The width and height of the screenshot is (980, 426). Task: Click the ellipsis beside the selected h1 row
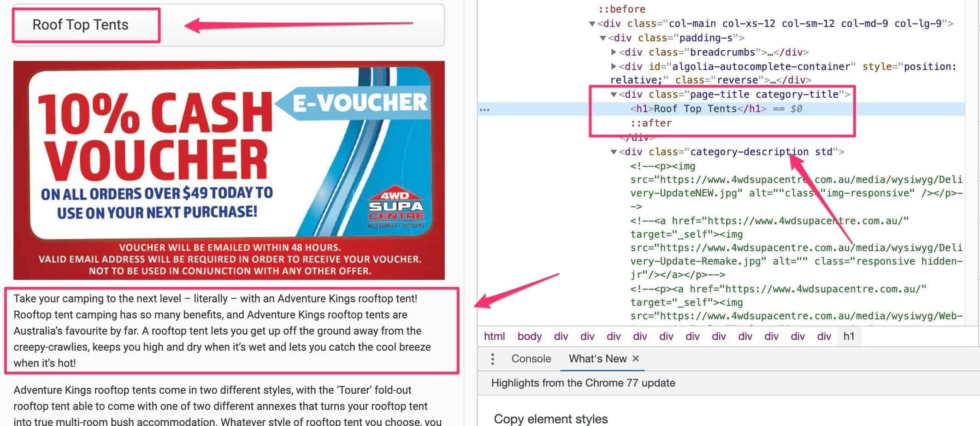coord(484,109)
